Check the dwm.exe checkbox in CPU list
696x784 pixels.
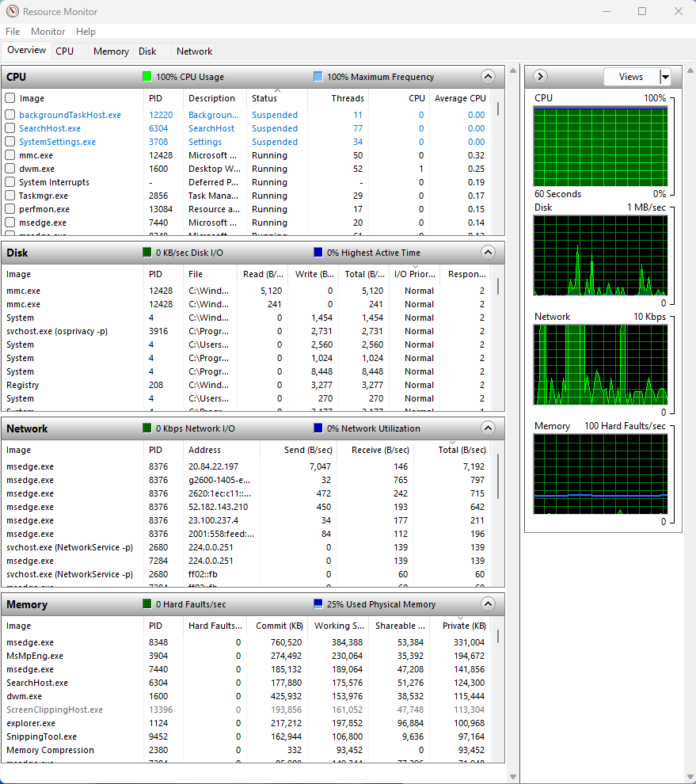click(10, 169)
